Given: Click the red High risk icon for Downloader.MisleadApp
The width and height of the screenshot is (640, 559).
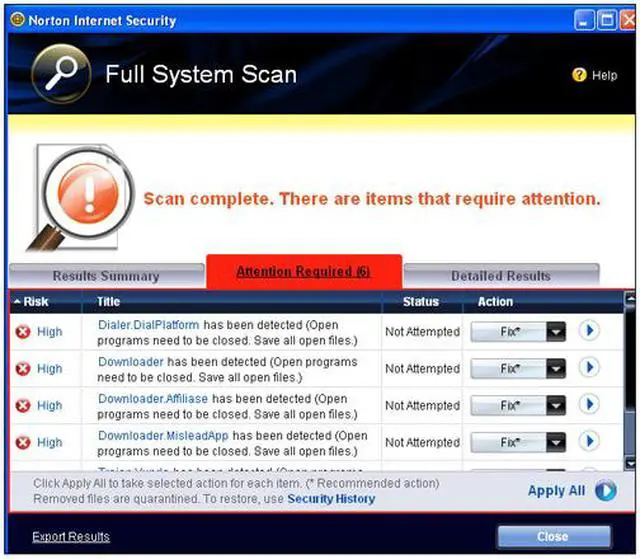Looking at the screenshot, I should (x=22, y=442).
